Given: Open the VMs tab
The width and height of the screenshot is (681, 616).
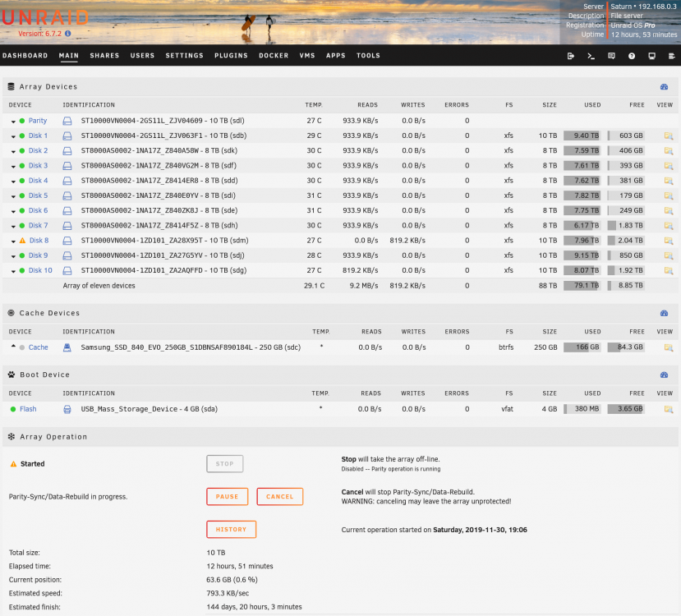Looking at the screenshot, I should coord(307,56).
